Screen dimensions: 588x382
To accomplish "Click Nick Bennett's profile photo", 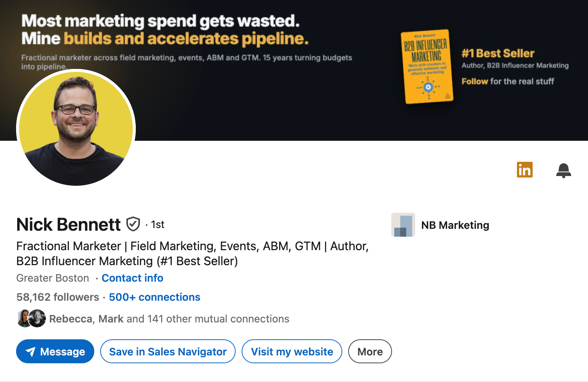I will click(x=76, y=127).
